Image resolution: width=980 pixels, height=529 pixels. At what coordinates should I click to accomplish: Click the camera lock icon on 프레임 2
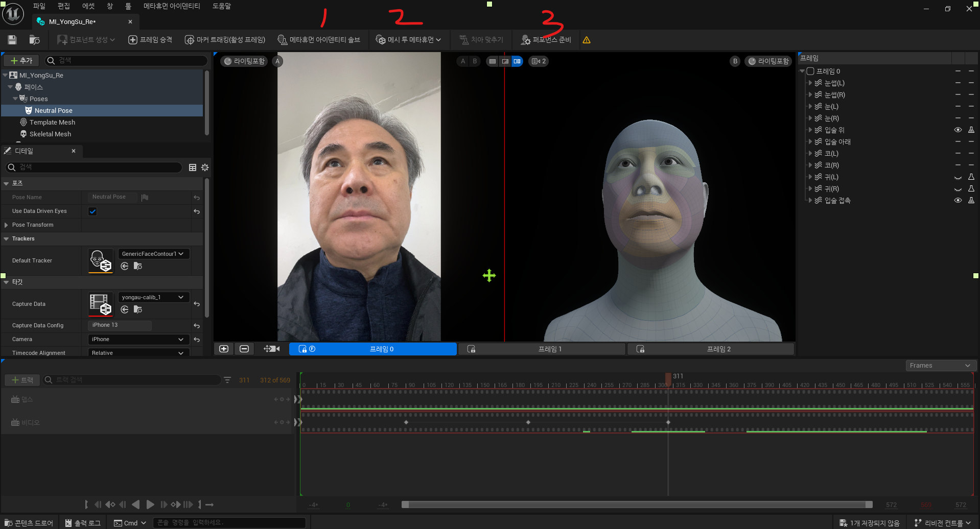640,349
